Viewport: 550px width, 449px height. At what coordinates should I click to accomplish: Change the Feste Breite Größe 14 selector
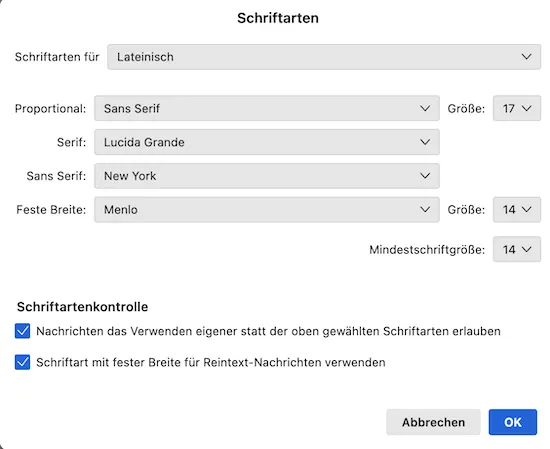click(517, 209)
